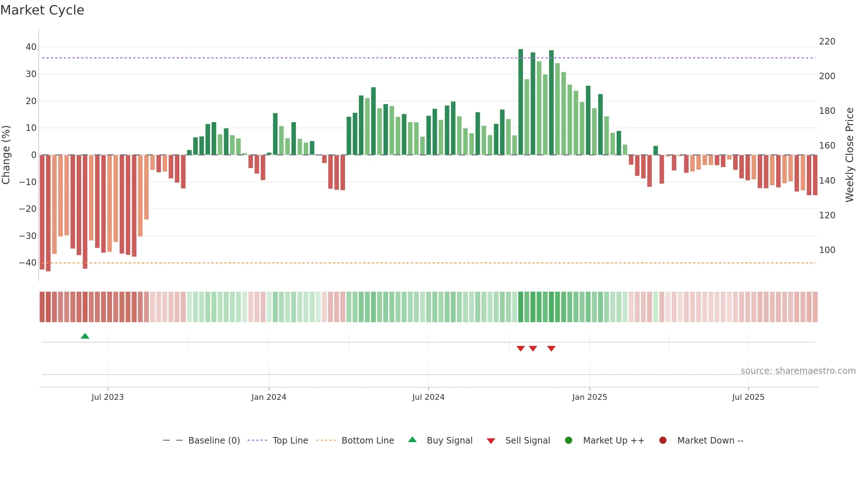Click the Change (%) axis title
868x488 pixels.
[6, 155]
